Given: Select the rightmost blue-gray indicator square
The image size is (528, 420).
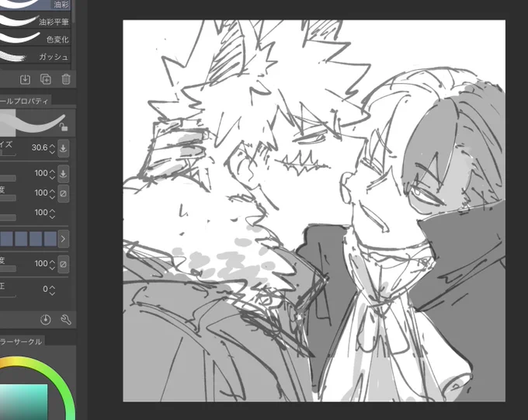Looking at the screenshot, I should (50, 239).
